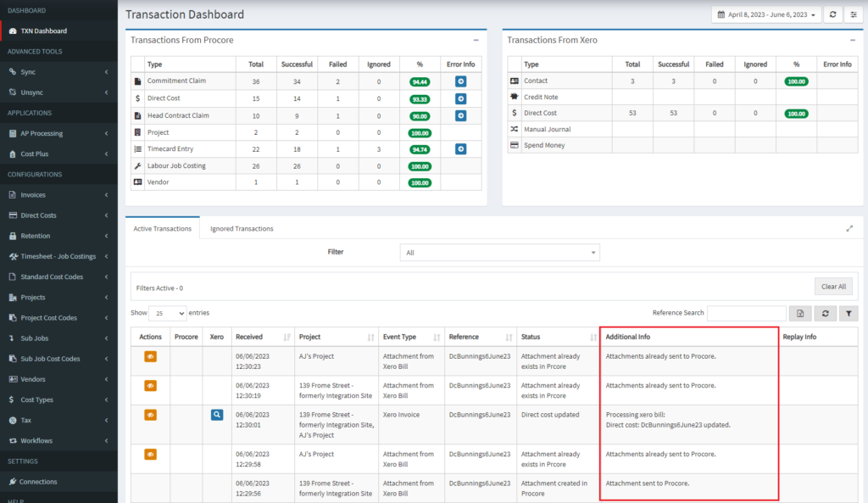Open the Show entries count dropdown

pyautogui.click(x=168, y=313)
